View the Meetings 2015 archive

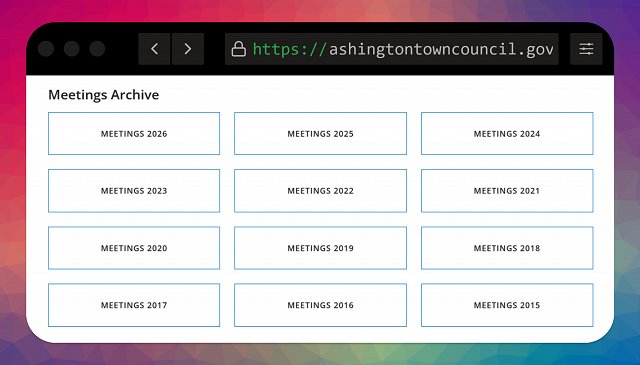coord(507,305)
